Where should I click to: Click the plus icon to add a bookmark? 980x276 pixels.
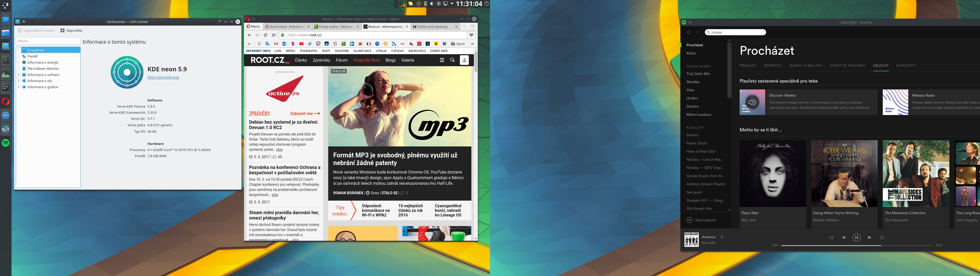[249, 44]
